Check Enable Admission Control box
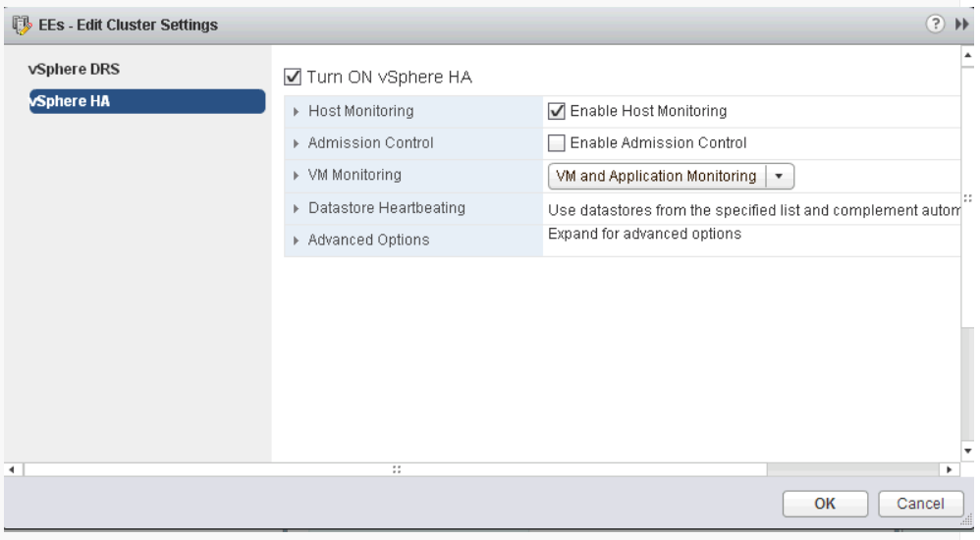Viewport: 980px width, 540px height. click(556, 143)
